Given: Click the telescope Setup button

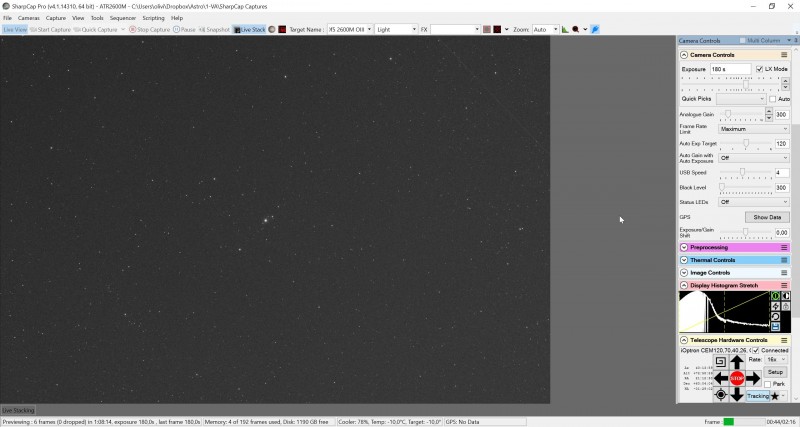Looking at the screenshot, I should coord(775,372).
